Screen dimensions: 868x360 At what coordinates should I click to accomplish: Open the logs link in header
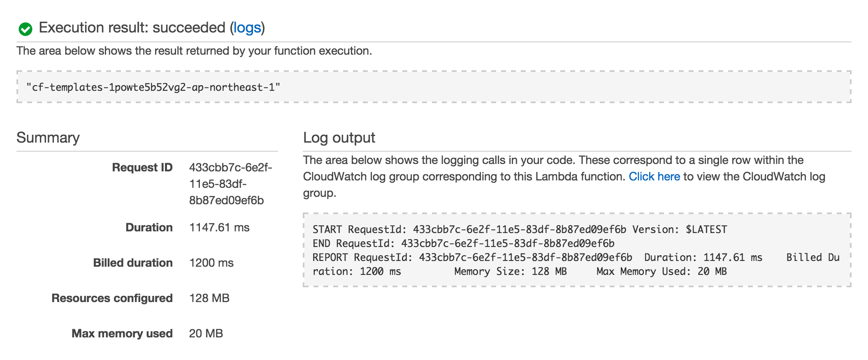tap(247, 28)
